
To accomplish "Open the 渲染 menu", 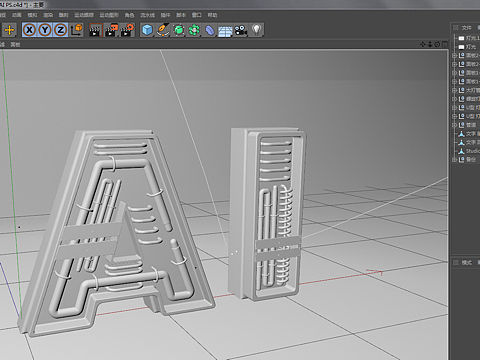I will 48,15.
